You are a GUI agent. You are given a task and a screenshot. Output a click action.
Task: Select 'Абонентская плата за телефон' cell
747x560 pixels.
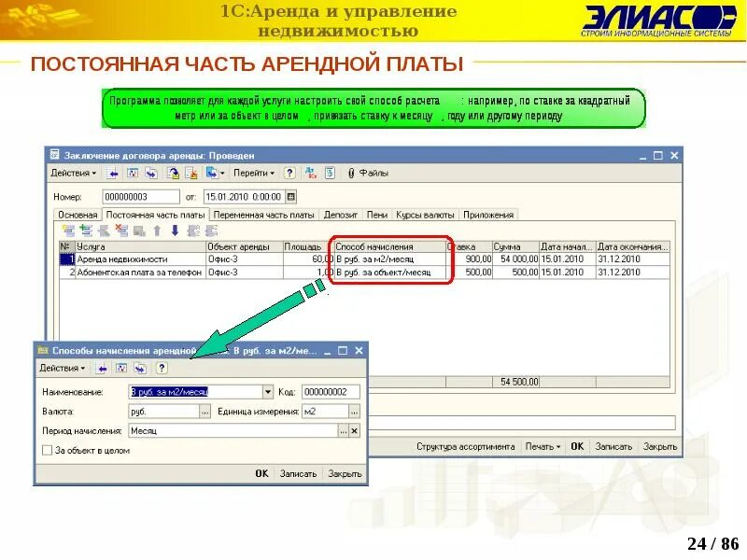pyautogui.click(x=141, y=273)
